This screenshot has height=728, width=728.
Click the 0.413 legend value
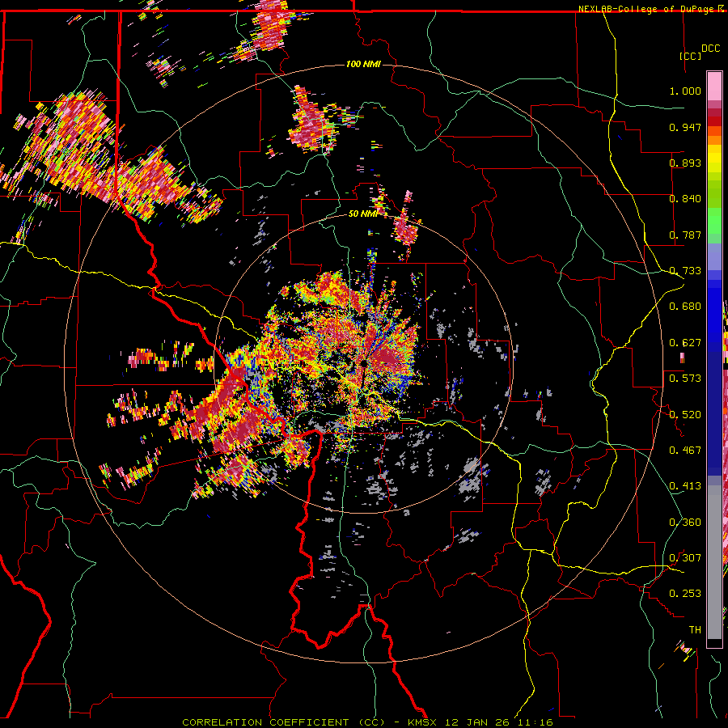685,486
